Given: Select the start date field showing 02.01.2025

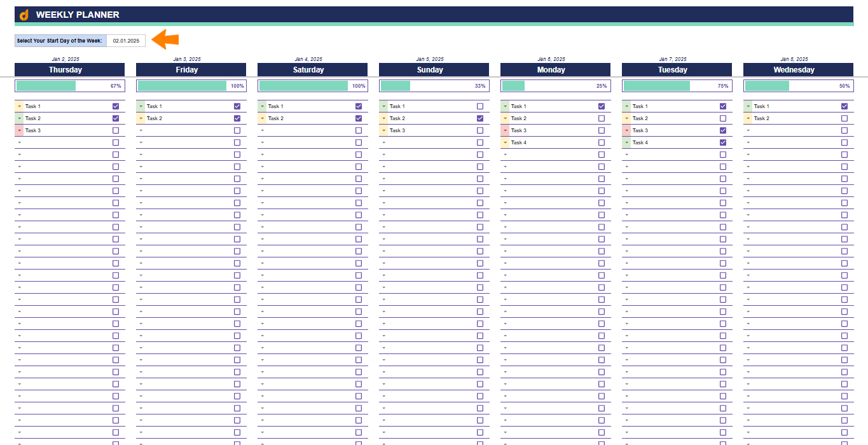Looking at the screenshot, I should click(x=126, y=41).
